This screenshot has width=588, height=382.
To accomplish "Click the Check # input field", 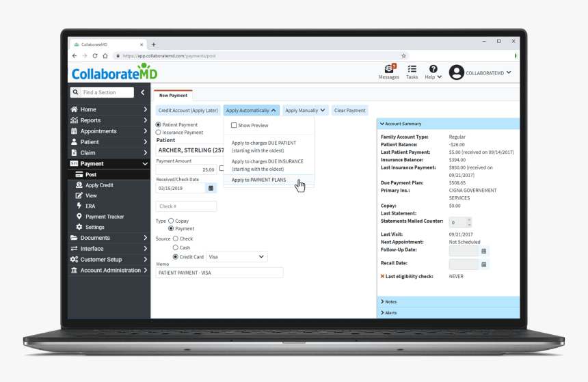I will click(x=186, y=206).
